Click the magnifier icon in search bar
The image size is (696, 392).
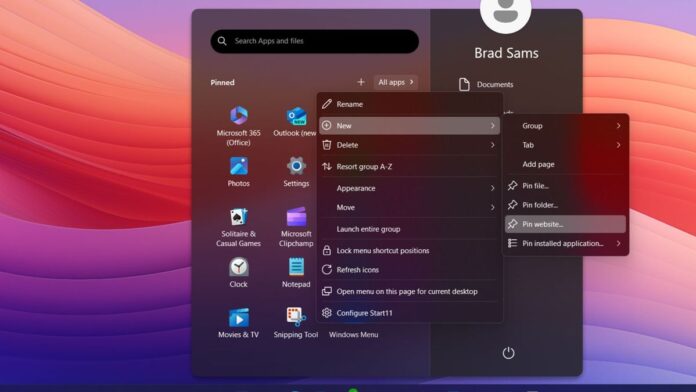click(x=222, y=41)
